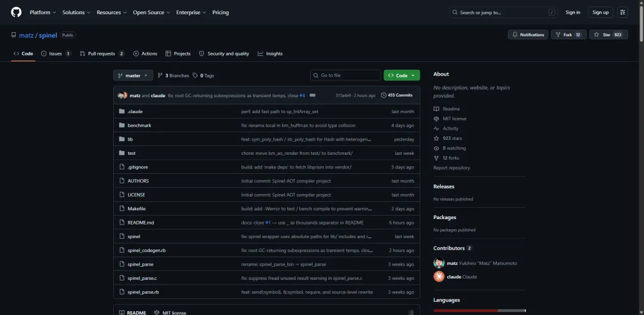This screenshot has height=315, width=644.
Task: Open the Pricing page
Action: tap(221, 13)
